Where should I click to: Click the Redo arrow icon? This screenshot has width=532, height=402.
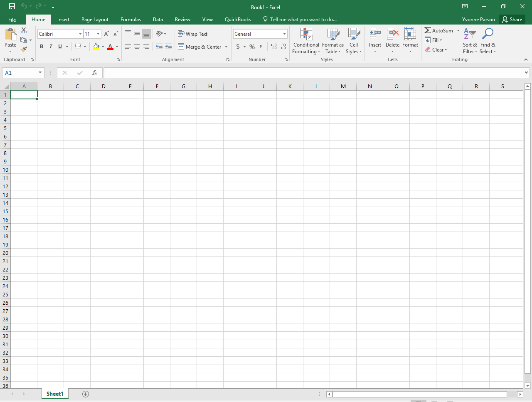pos(39,6)
